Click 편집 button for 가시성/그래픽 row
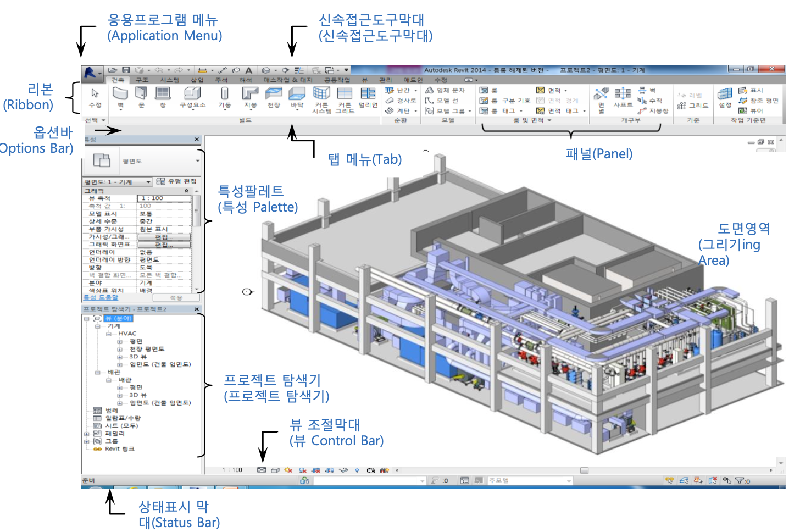The image size is (800, 532). (x=164, y=237)
